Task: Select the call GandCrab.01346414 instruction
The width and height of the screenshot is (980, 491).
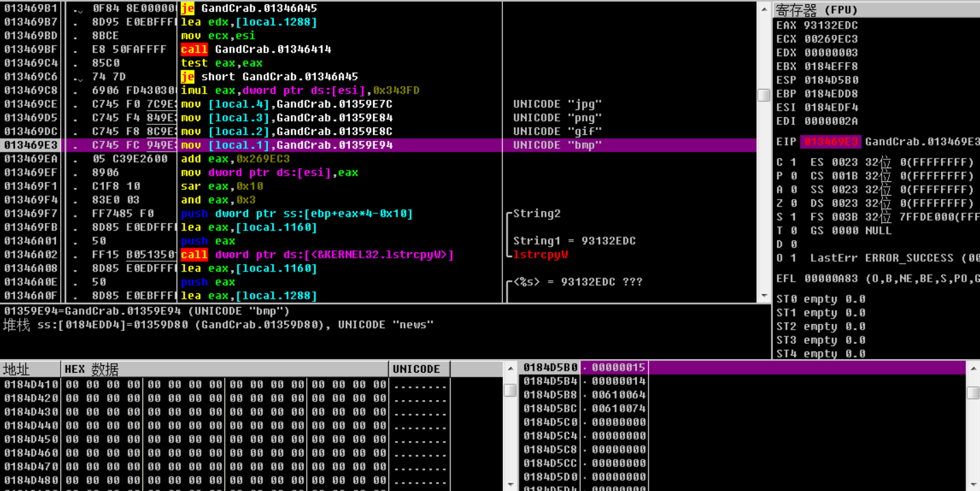Action: 256,49
